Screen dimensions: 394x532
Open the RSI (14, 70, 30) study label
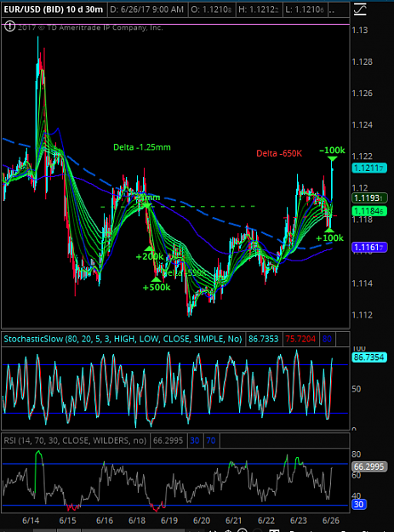pyautogui.click(x=75, y=440)
